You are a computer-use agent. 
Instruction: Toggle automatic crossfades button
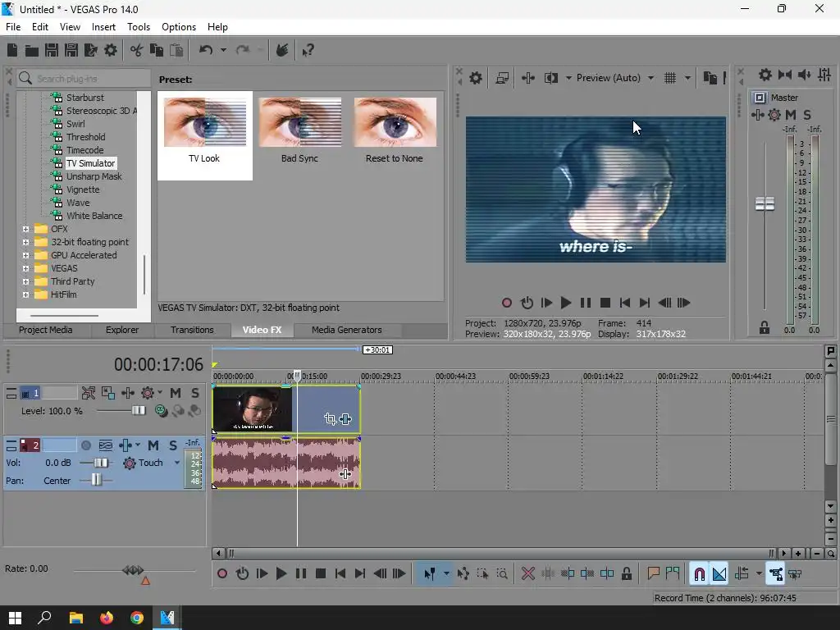pos(719,573)
